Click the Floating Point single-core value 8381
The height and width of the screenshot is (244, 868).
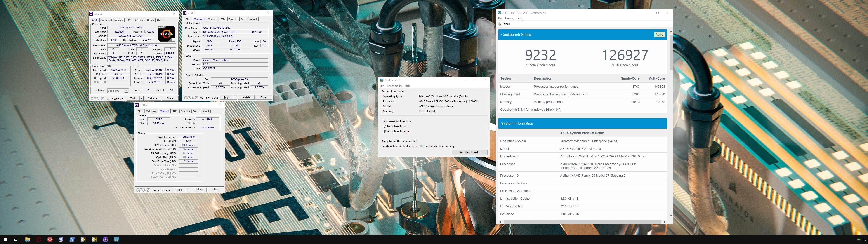click(x=636, y=94)
